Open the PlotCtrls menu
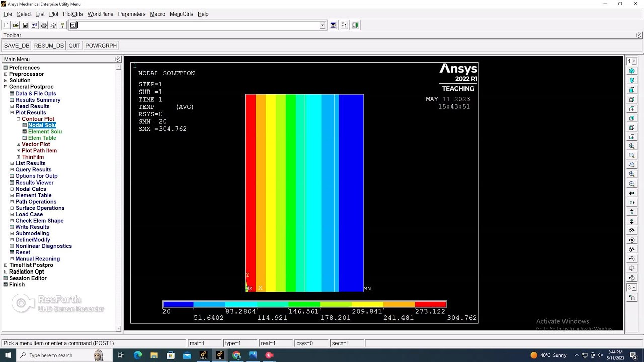The height and width of the screenshot is (362, 644). point(73,14)
